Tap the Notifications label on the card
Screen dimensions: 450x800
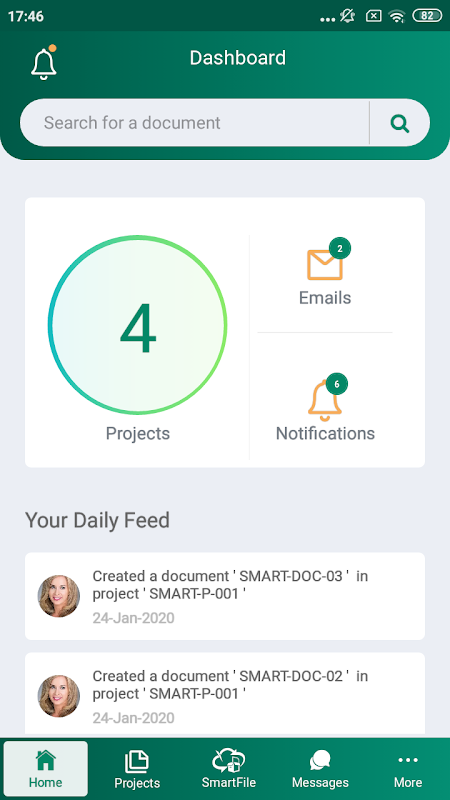(326, 433)
